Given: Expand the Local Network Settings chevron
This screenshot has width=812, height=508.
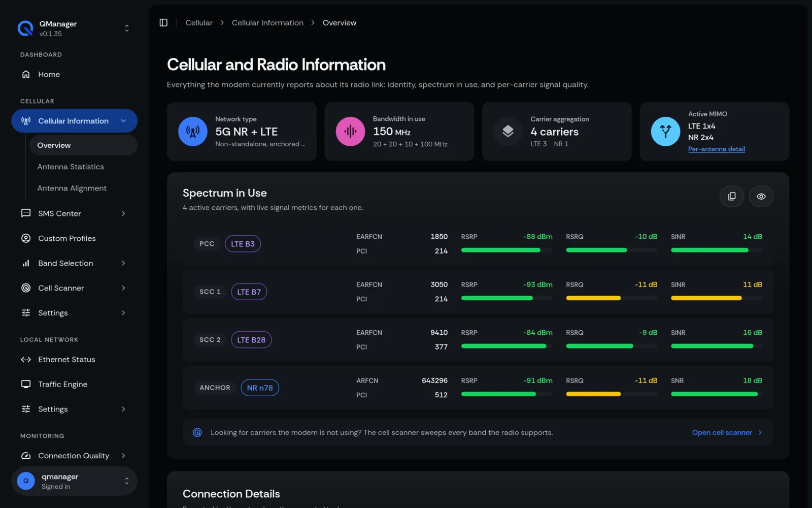Looking at the screenshot, I should tap(123, 409).
